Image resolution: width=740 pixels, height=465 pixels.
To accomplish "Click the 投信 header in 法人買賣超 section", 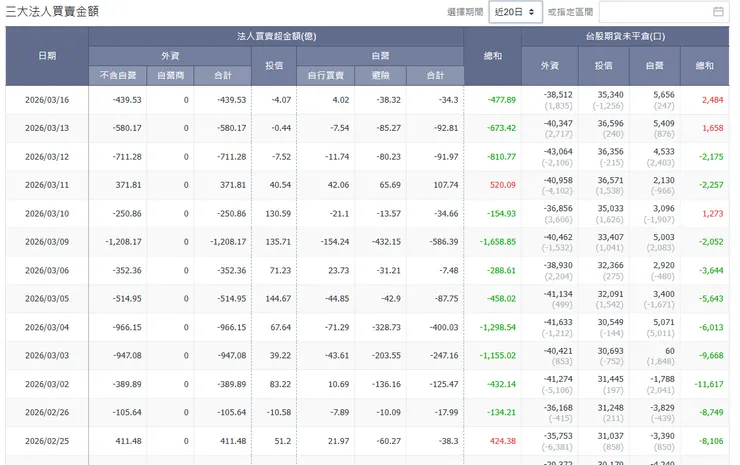I will click(274, 66).
